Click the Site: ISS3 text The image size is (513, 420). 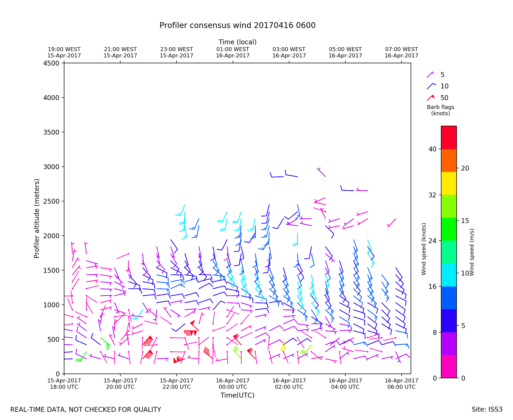click(x=487, y=409)
